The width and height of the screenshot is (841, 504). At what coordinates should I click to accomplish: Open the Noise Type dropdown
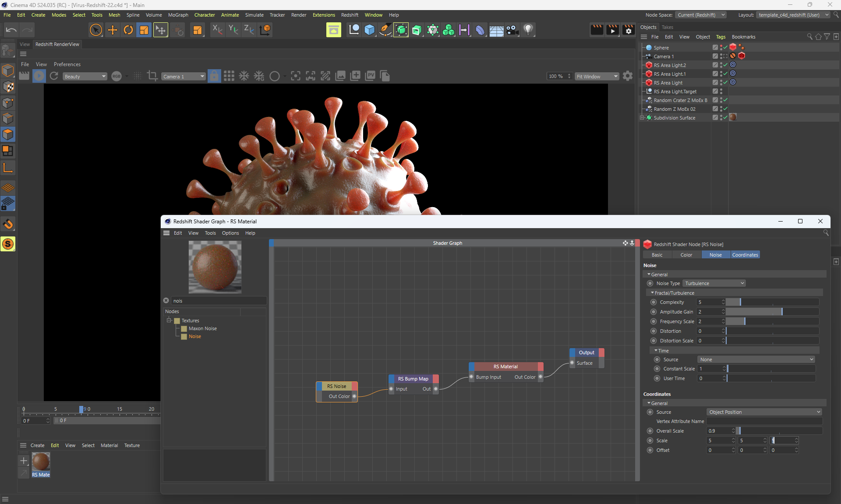[x=714, y=283]
